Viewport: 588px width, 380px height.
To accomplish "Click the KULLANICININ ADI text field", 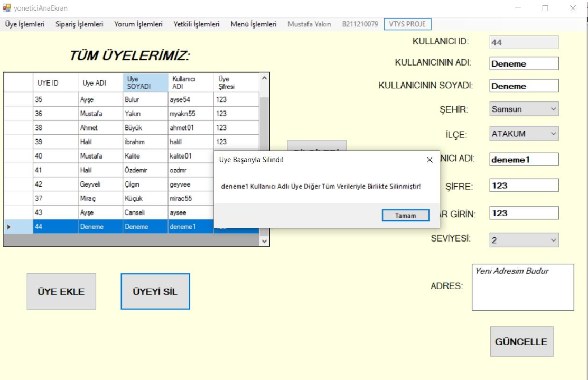I will 524,63.
